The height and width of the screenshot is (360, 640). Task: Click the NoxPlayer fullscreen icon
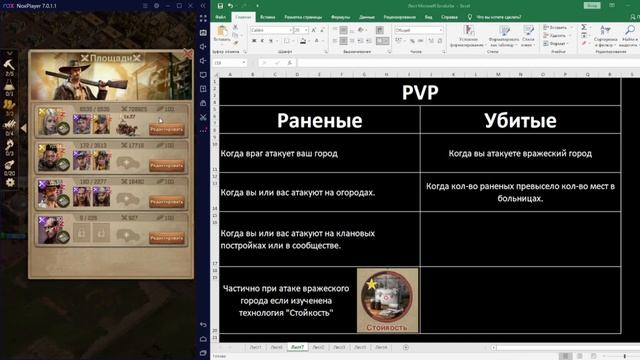coord(203,18)
